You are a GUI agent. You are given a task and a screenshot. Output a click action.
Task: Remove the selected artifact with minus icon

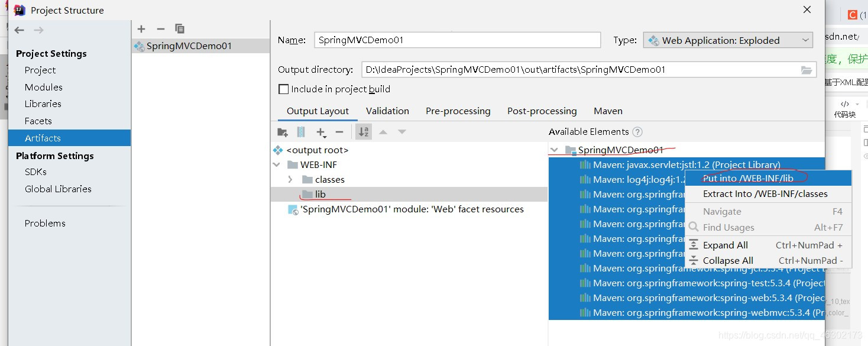tap(160, 29)
